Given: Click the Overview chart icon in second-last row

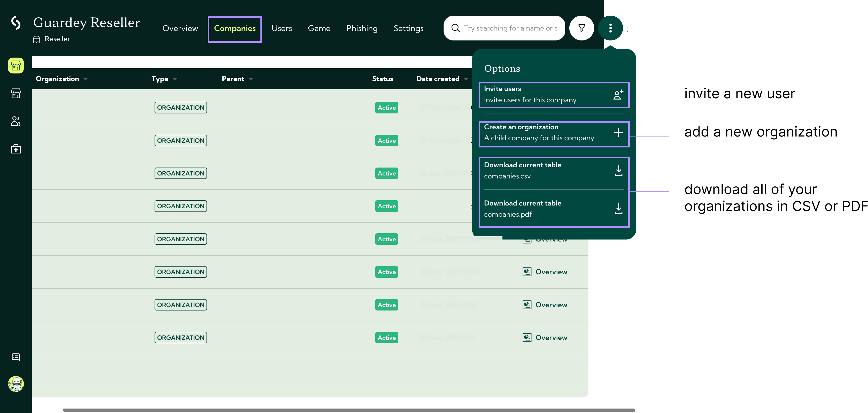Looking at the screenshot, I should point(527,305).
